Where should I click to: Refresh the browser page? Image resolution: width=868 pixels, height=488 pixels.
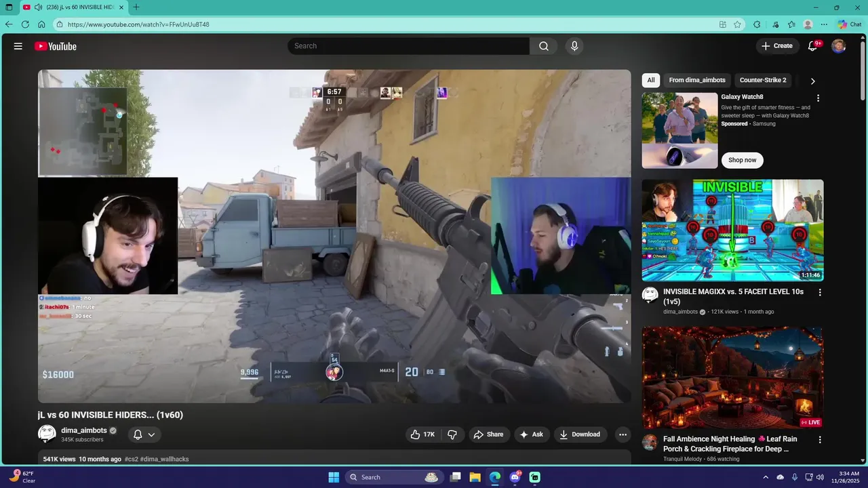(x=25, y=24)
